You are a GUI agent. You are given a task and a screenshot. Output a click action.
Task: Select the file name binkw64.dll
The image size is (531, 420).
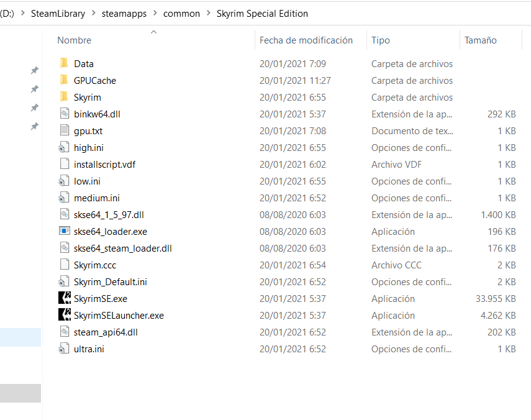97,114
